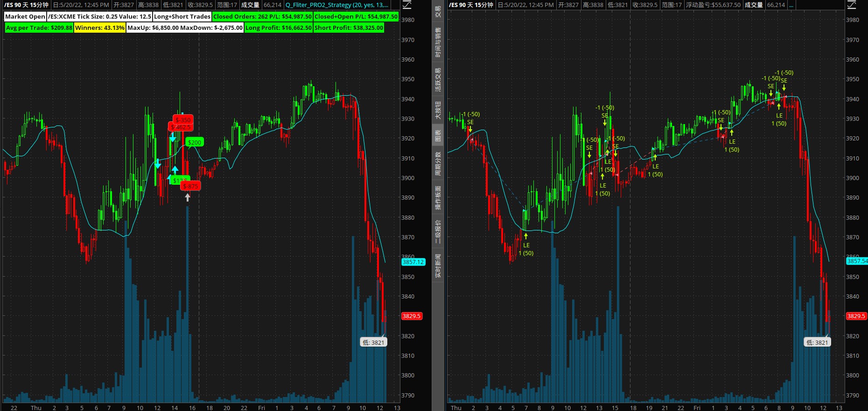Viewport: 868px width, 411px height.
Task: Open drawing tools icon above right chart axis
Action: coord(852,5)
